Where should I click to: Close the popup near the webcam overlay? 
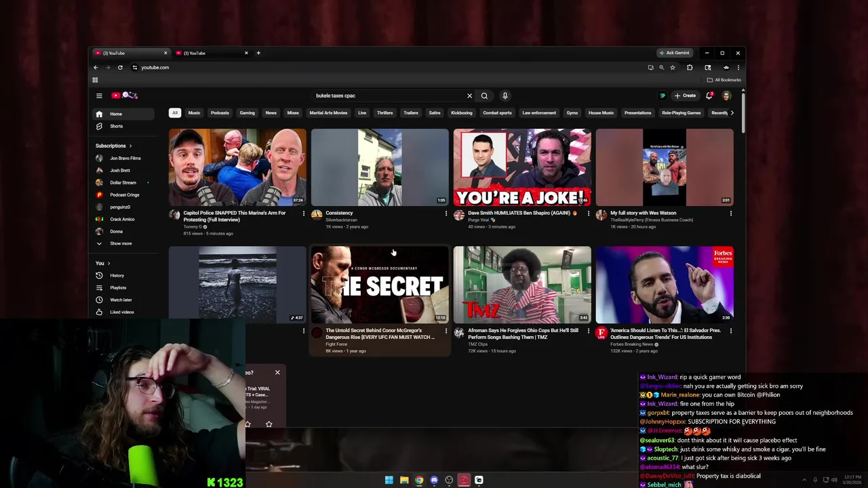(x=277, y=372)
